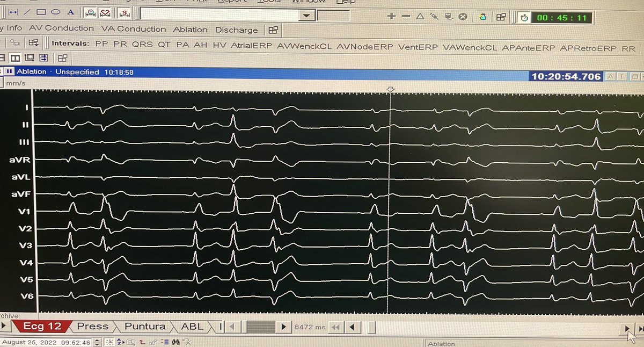
Task: Open the Discharge tab
Action: click(236, 30)
